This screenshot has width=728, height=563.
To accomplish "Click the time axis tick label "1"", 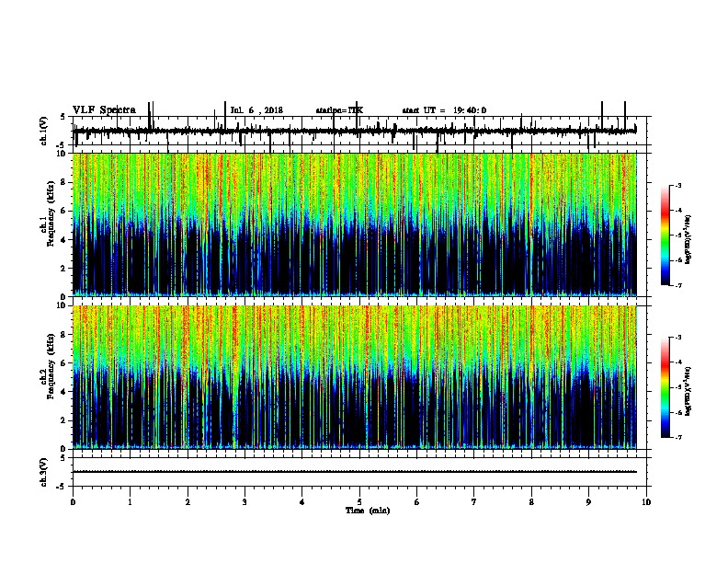I will point(130,502).
